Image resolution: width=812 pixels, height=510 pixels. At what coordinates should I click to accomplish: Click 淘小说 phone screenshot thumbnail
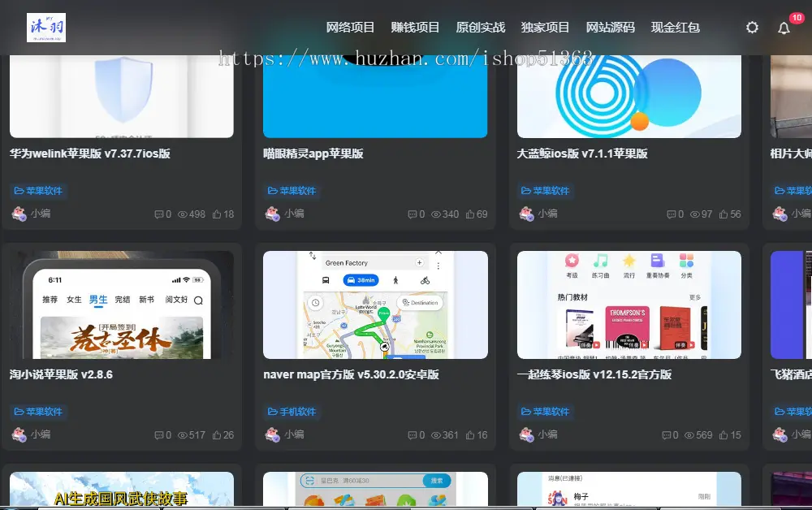coord(122,305)
